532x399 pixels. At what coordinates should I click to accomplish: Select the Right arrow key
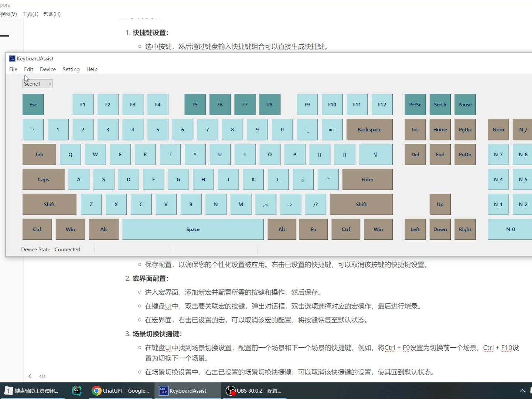coord(465,229)
